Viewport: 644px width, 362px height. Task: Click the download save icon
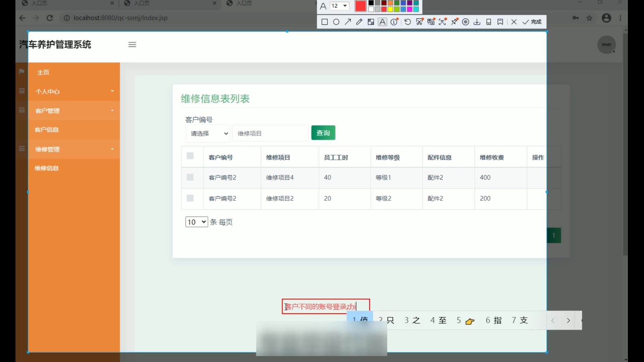477,22
